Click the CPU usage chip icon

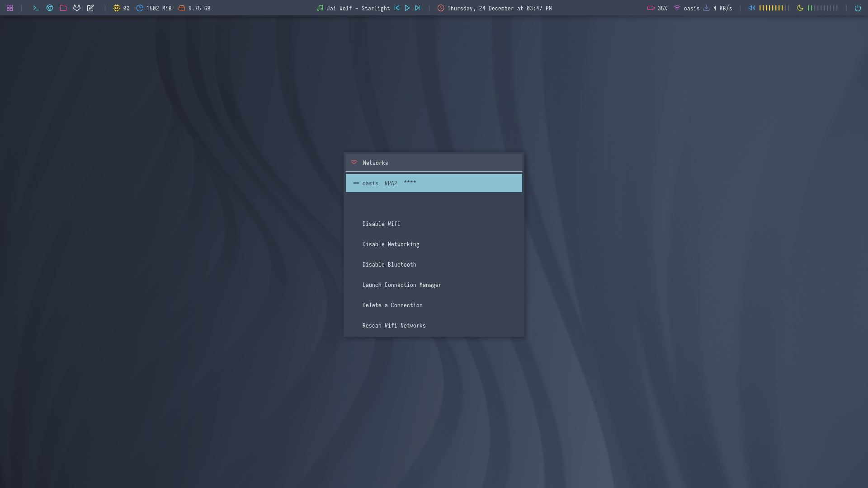coord(116,8)
